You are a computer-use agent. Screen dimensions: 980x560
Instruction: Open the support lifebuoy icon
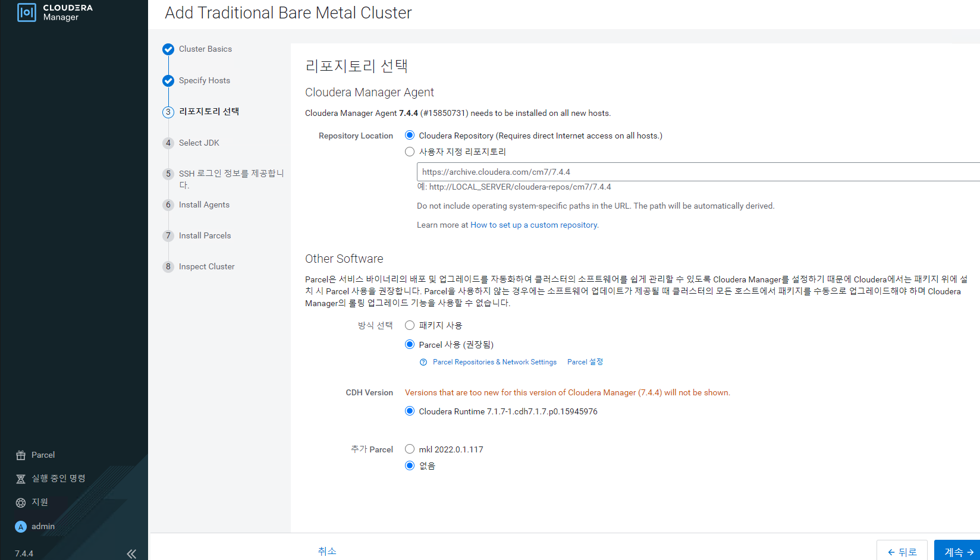21,503
